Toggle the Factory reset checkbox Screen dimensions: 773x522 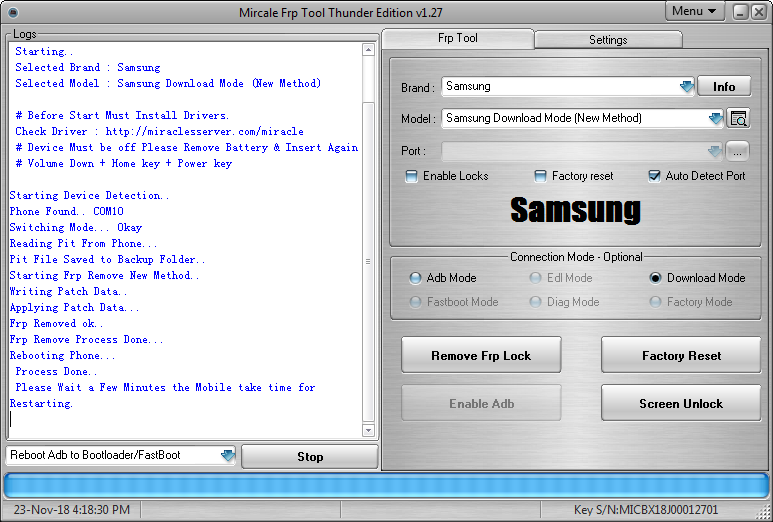(540, 176)
